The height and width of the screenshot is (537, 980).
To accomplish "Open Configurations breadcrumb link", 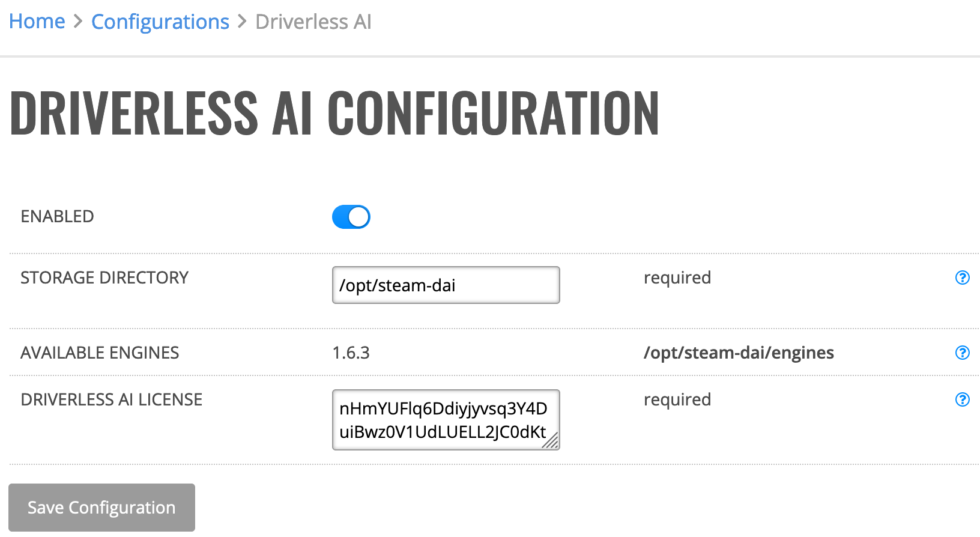I will [160, 22].
